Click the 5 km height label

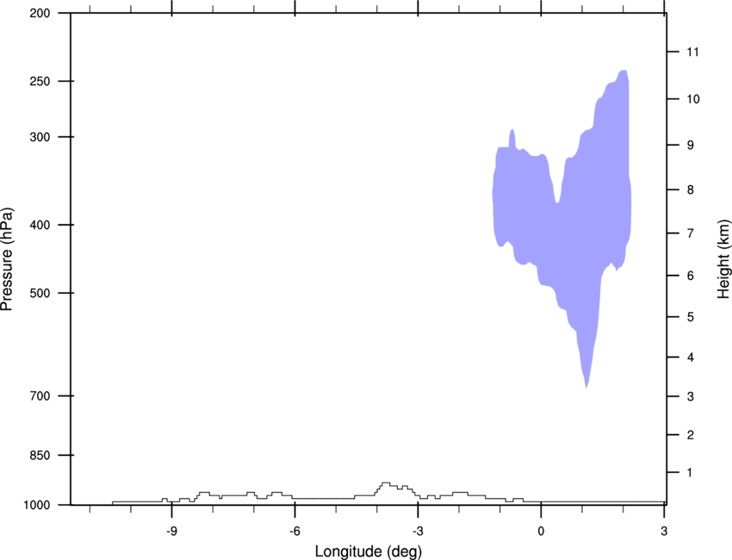pos(691,317)
